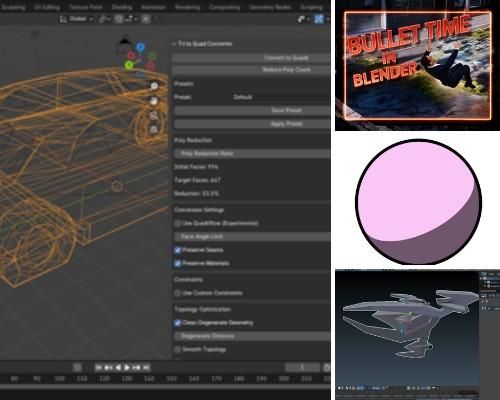Switch to the Animation workspace tab
The image size is (500, 400).
(x=153, y=7)
